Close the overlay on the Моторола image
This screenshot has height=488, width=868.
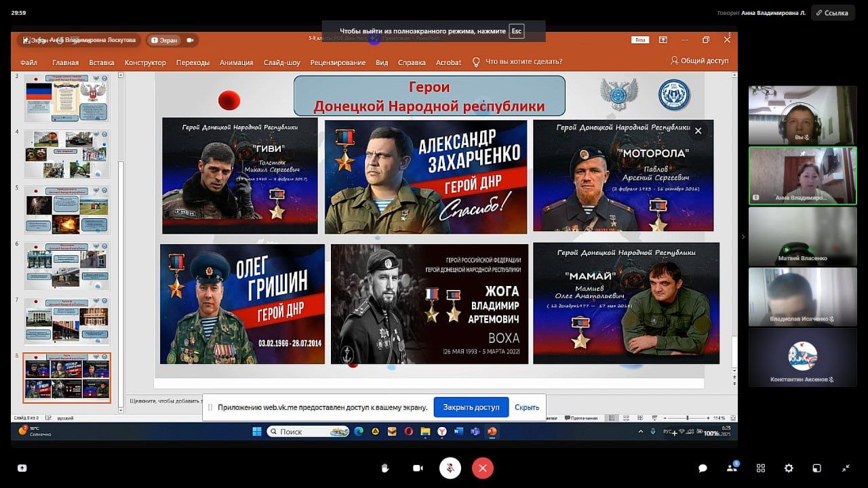click(x=698, y=131)
